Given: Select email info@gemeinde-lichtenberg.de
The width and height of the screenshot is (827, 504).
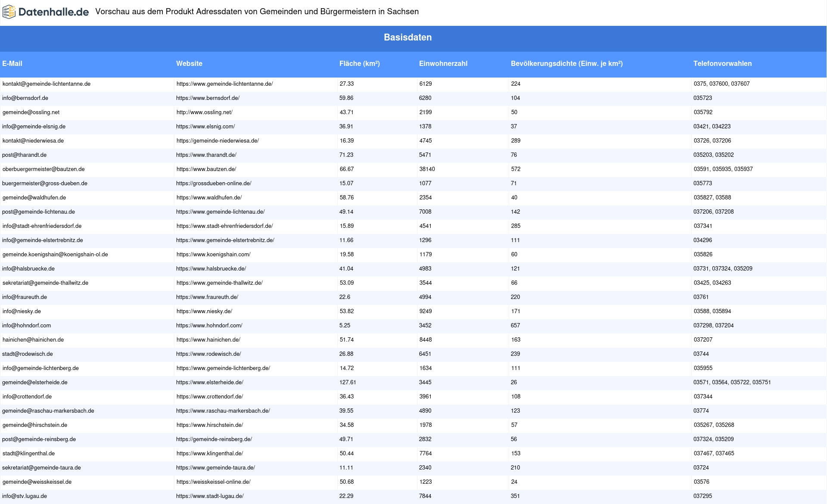Looking at the screenshot, I should point(40,368).
